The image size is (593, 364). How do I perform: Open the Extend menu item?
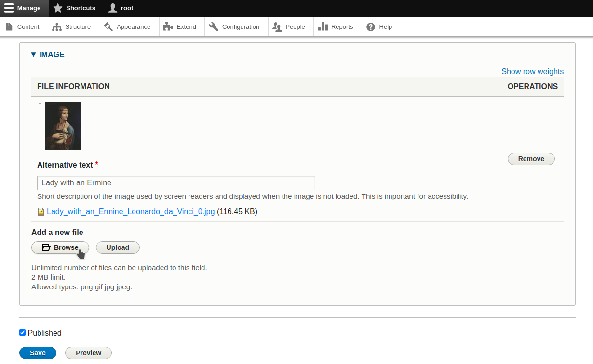pyautogui.click(x=182, y=27)
